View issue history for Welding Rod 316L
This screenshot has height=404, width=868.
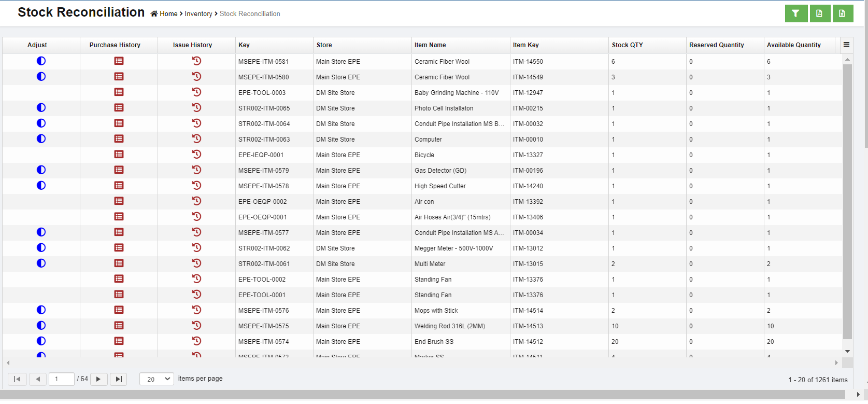pos(196,326)
